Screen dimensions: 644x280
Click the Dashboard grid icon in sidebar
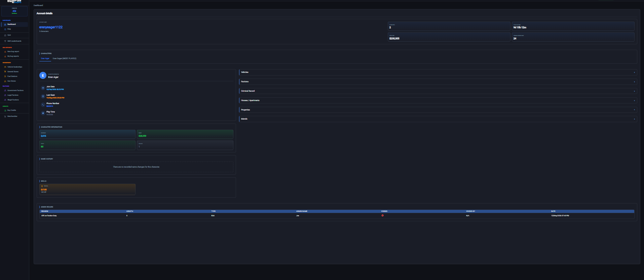pos(5,25)
